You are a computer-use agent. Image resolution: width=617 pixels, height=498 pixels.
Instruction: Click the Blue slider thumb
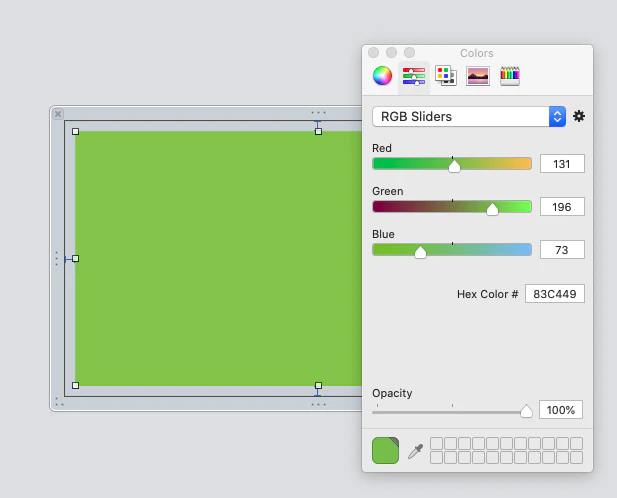coord(420,252)
